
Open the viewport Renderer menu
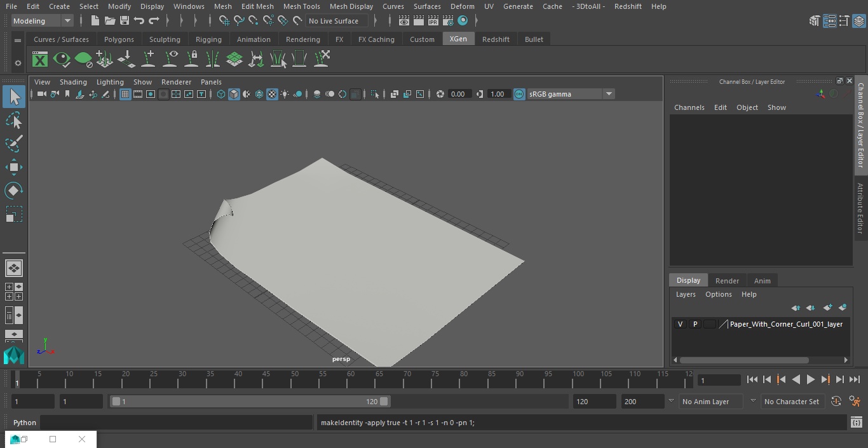click(x=176, y=82)
